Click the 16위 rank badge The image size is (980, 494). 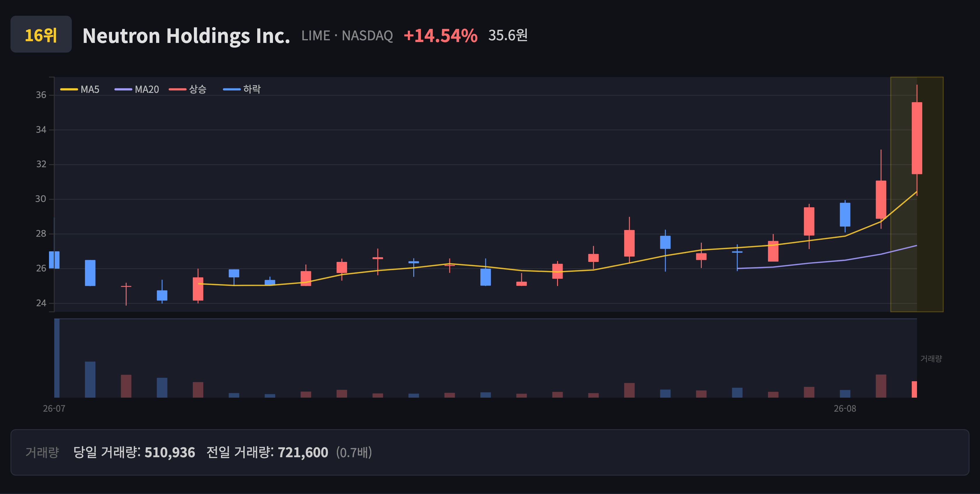[x=41, y=34]
